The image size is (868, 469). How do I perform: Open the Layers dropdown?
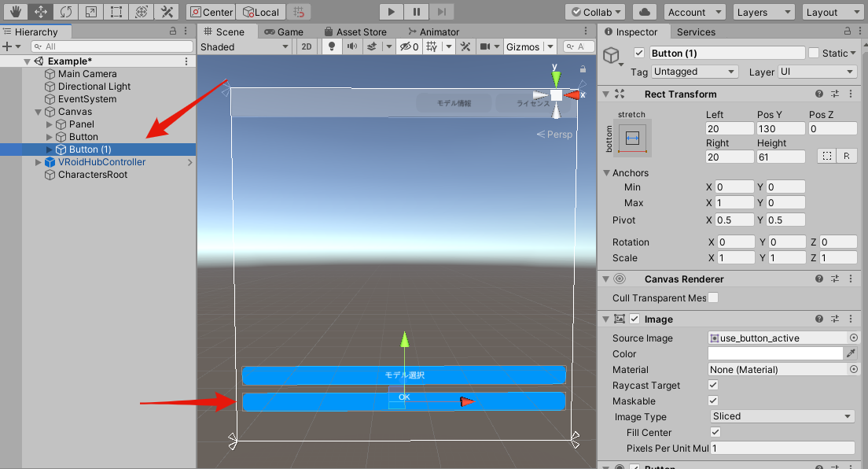(x=763, y=12)
